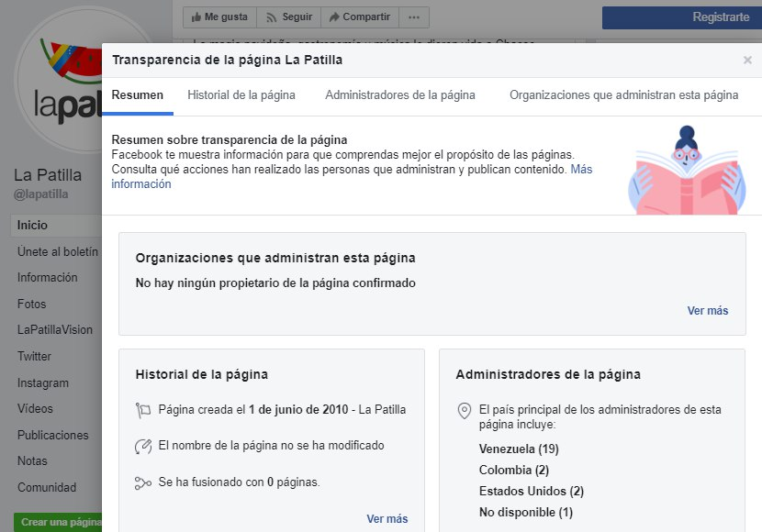Image resolution: width=762 pixels, height=532 pixels.
Task: Click the Página creada el 1 de junio text
Action: [282, 410]
